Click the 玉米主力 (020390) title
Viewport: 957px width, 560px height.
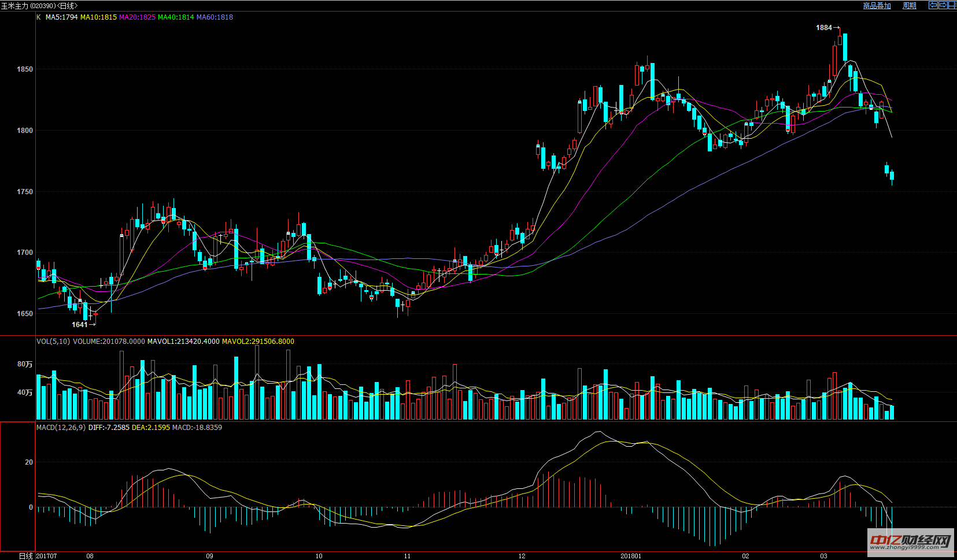tap(28, 6)
